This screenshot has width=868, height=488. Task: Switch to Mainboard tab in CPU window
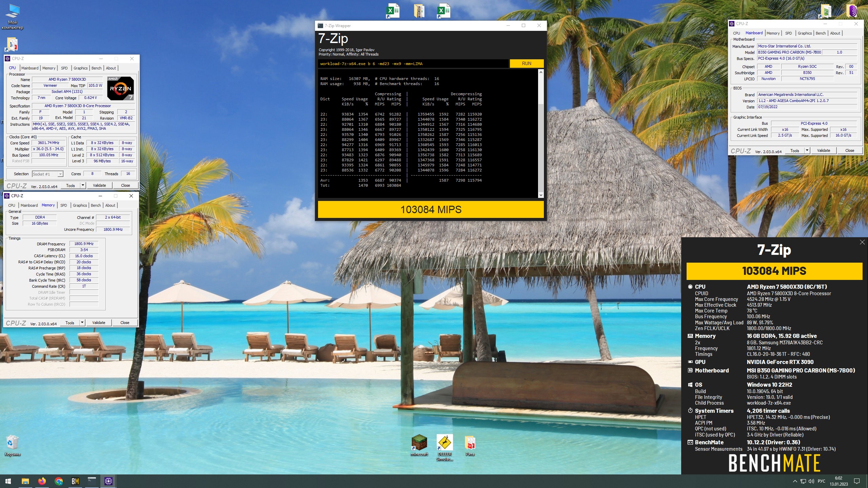pyautogui.click(x=30, y=68)
